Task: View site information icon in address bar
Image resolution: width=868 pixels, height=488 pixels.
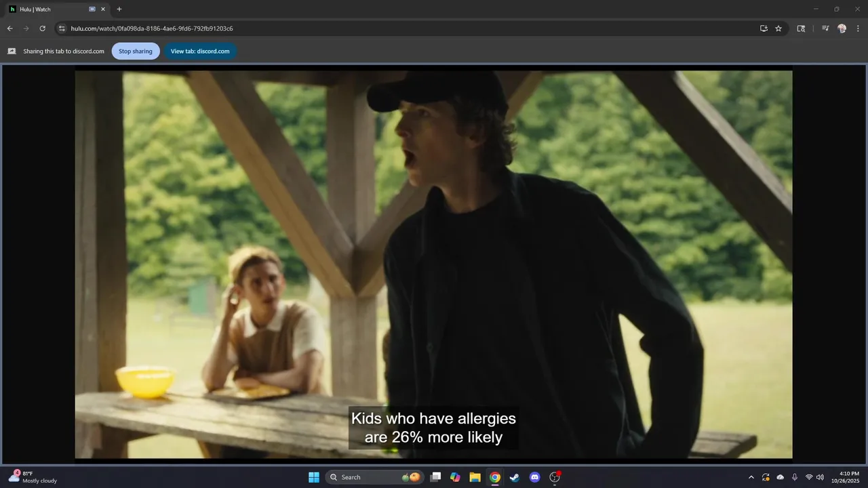Action: click(x=62, y=28)
